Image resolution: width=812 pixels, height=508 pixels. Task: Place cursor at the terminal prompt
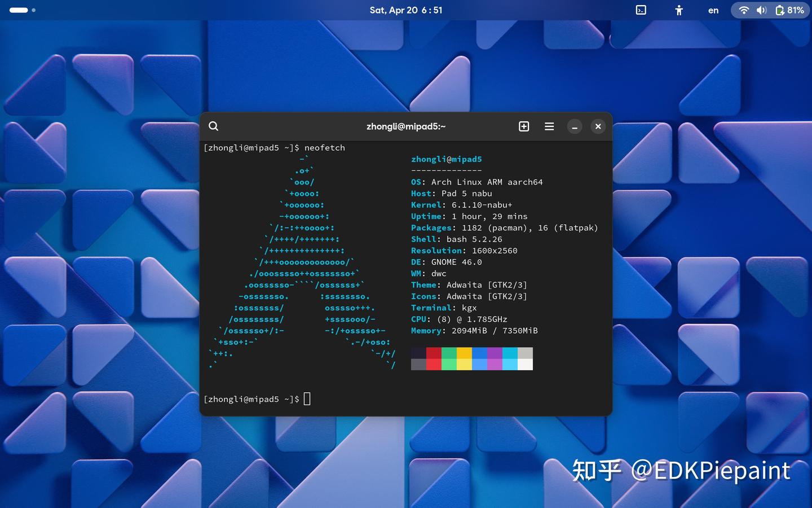point(307,399)
